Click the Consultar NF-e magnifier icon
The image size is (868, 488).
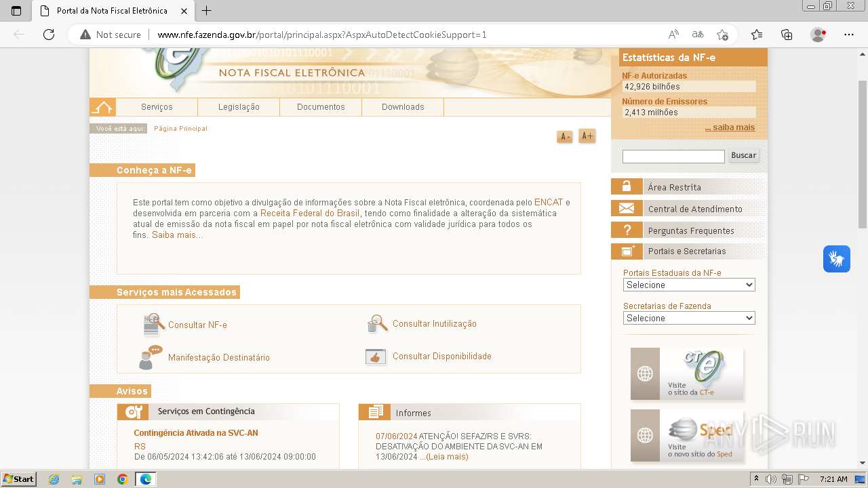pos(153,325)
